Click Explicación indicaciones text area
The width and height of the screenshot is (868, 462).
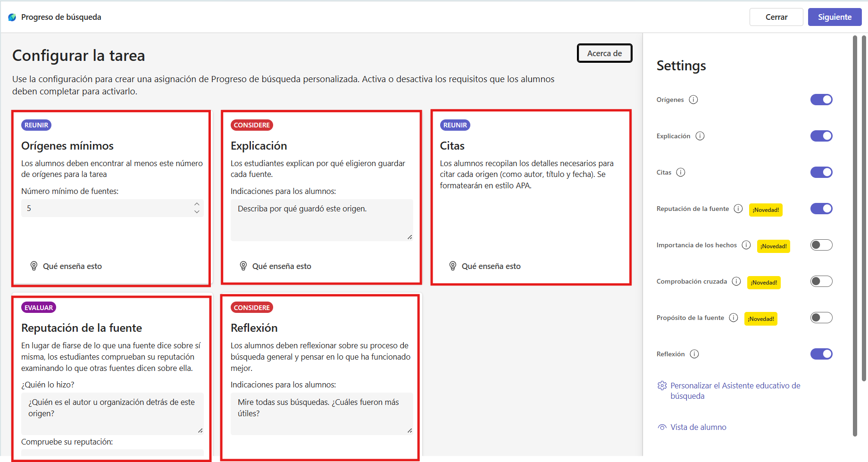click(x=322, y=220)
